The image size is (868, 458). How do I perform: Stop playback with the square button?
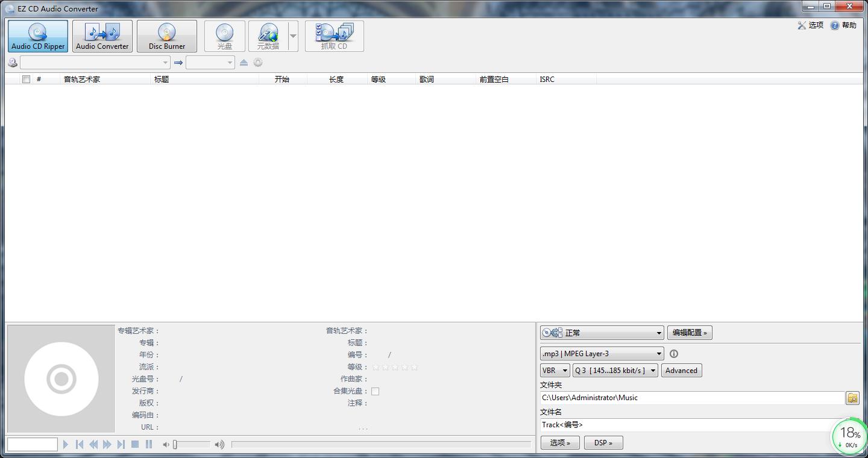click(x=135, y=444)
